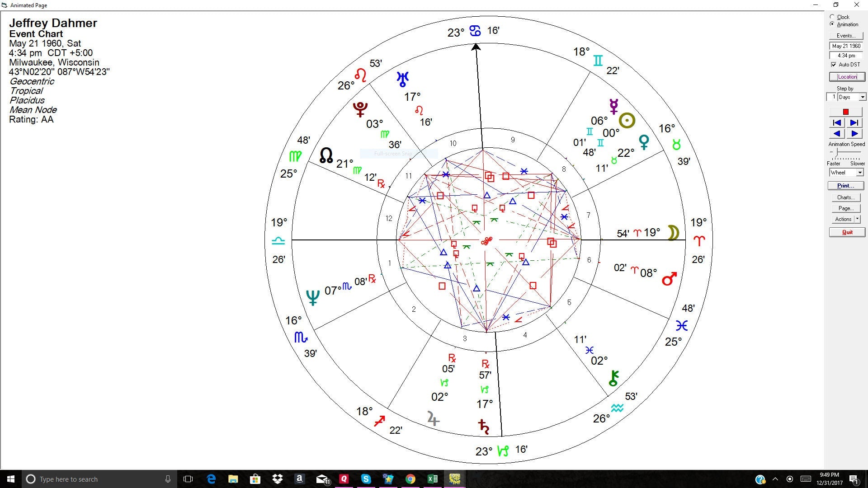
Task: Click the Location button
Action: (847, 77)
